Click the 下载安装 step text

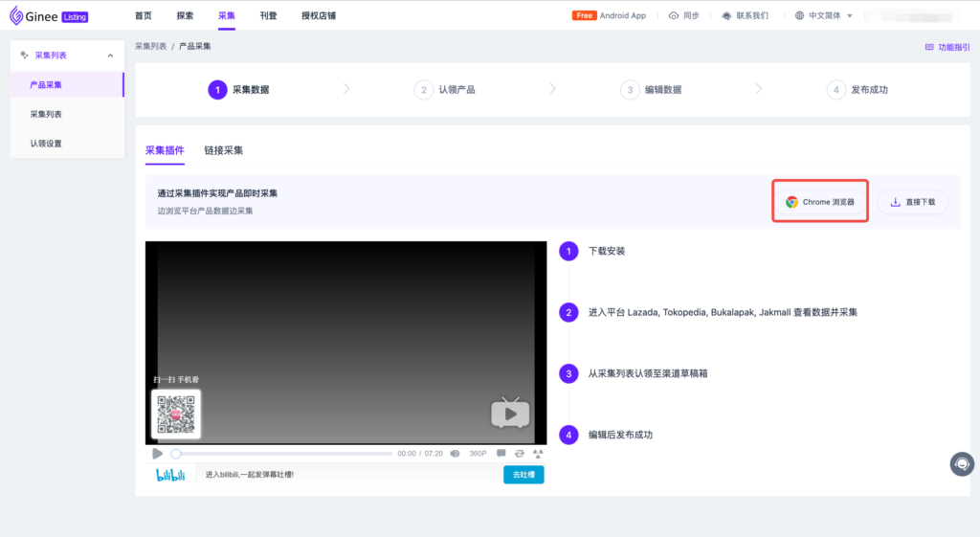point(606,252)
